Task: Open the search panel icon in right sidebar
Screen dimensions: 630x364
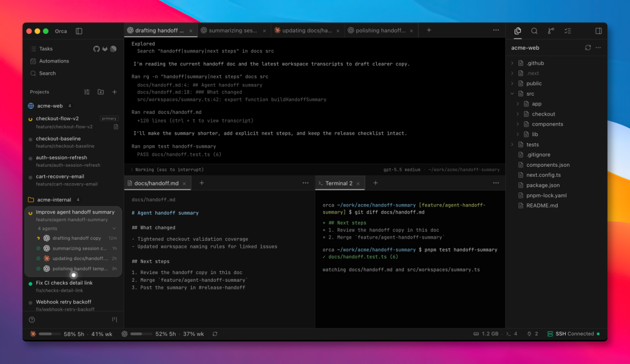Action: pyautogui.click(x=534, y=30)
